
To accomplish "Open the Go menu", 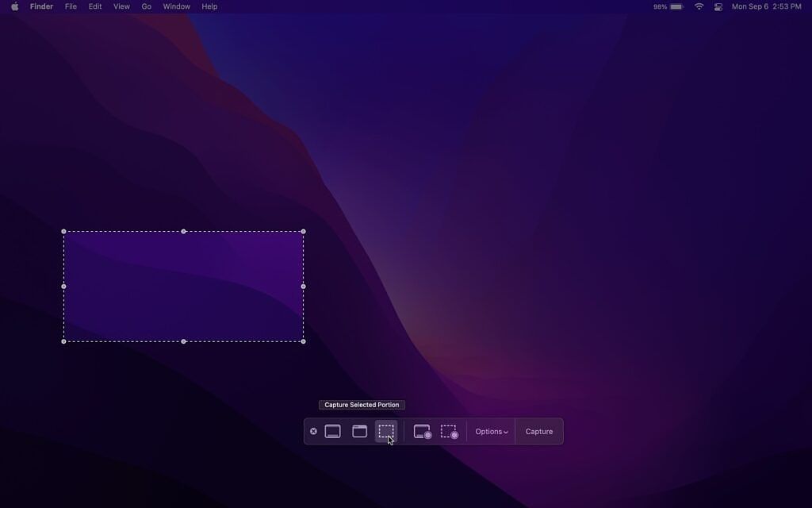I will click(146, 6).
